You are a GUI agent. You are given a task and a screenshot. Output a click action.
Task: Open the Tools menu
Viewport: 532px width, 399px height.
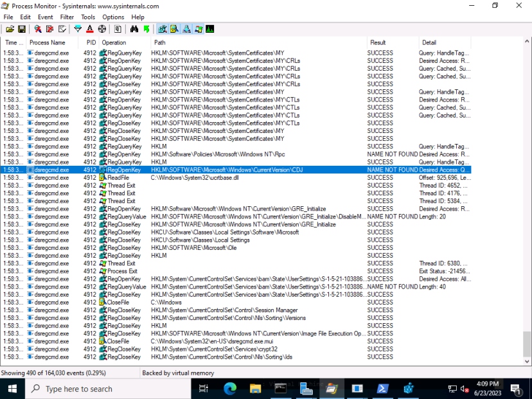(x=88, y=17)
